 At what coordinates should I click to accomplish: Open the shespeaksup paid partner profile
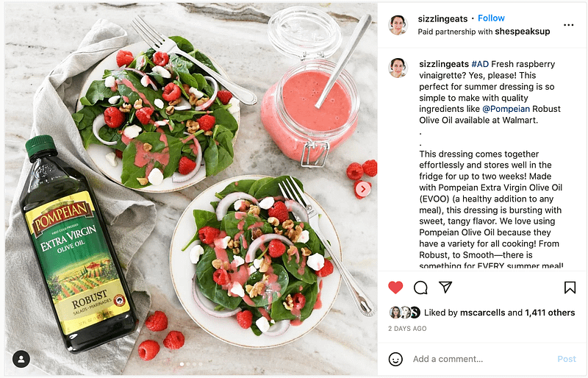tap(523, 32)
